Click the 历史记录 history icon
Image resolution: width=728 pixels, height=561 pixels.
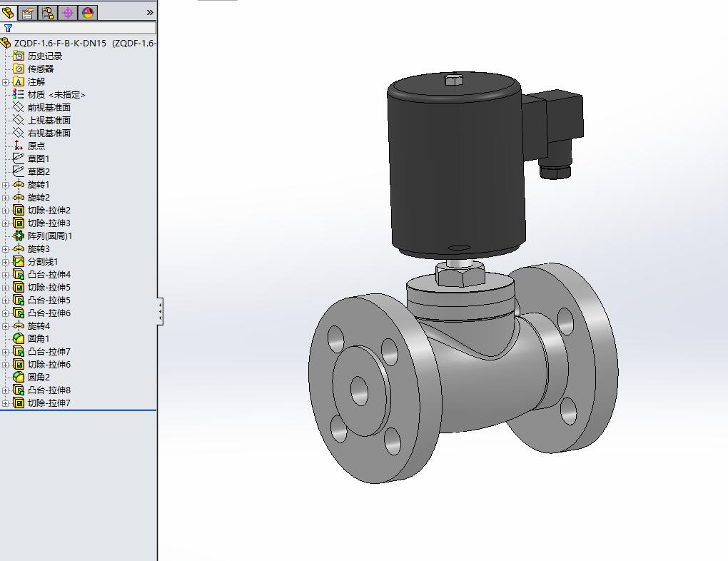18,56
